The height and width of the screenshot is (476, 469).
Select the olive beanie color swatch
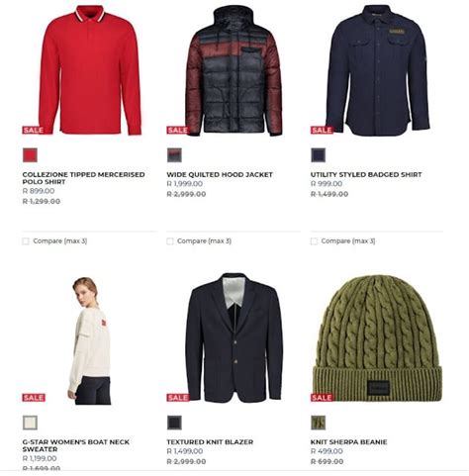[319, 423]
